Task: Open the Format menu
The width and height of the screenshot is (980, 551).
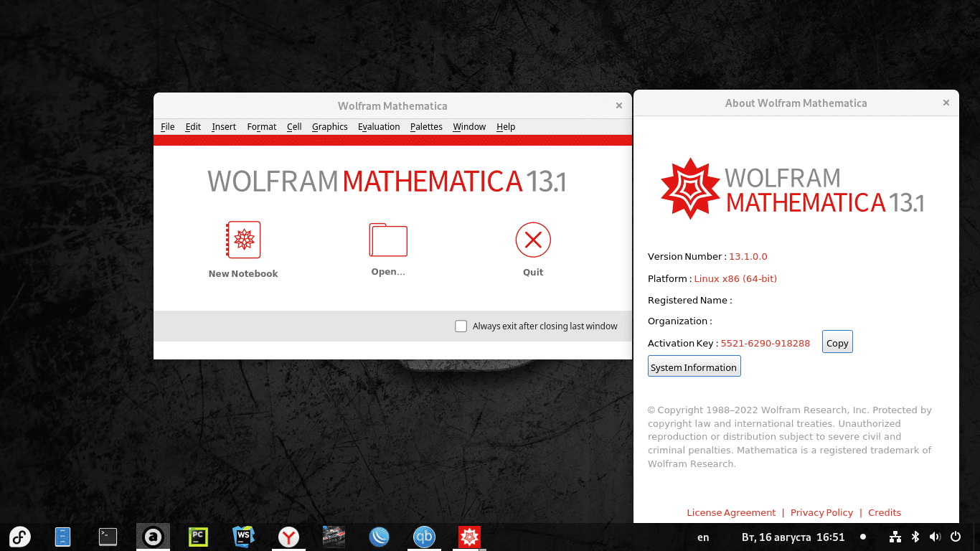Action: point(262,126)
